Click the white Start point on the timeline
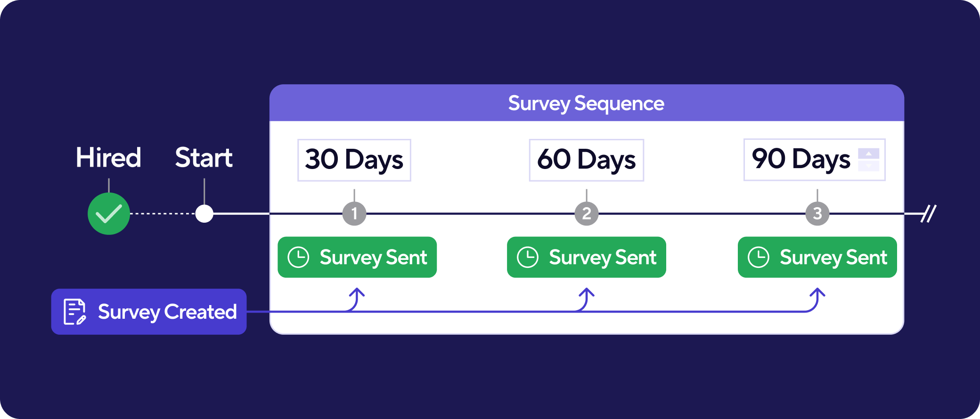Viewport: 980px width, 419px height. point(204,214)
